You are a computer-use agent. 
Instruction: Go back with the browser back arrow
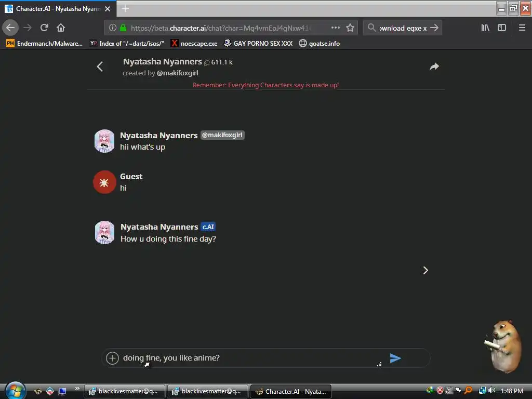pyautogui.click(x=10, y=28)
